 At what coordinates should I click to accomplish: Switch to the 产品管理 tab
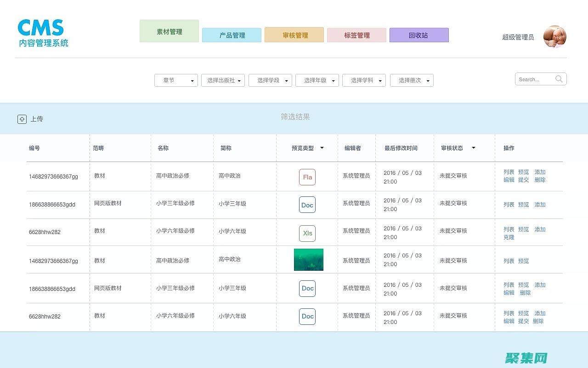tap(232, 35)
